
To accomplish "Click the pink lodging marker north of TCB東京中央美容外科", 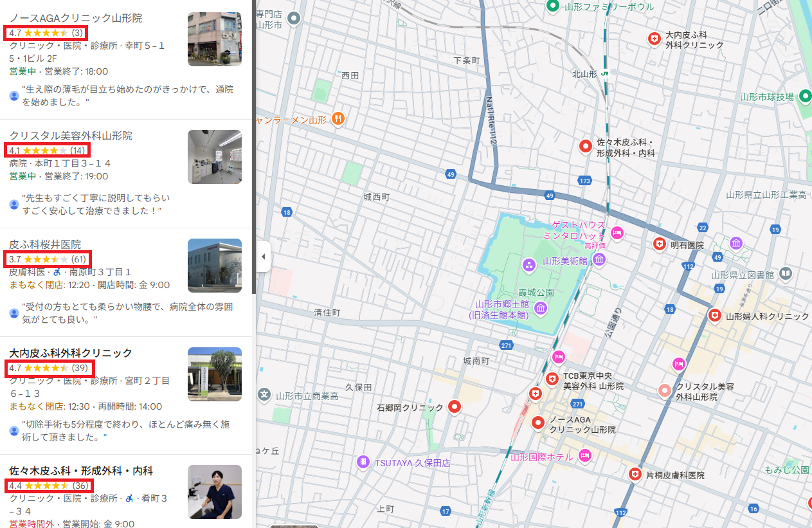I will 558,357.
